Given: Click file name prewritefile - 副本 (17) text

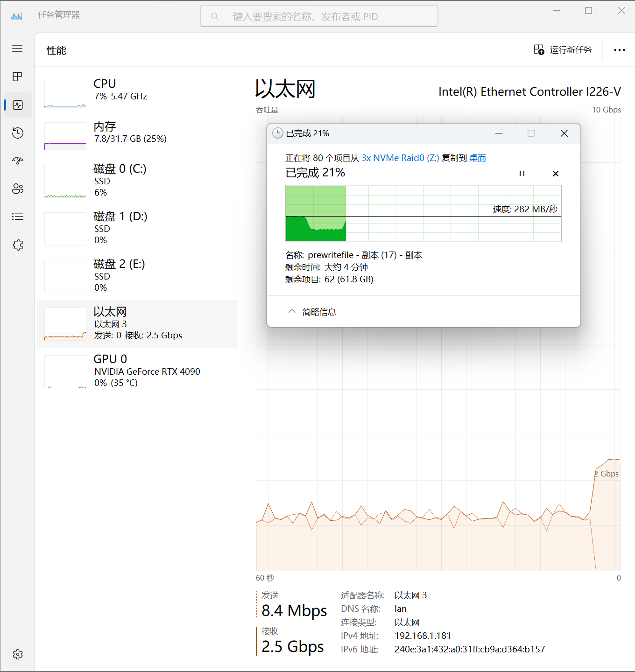Looking at the screenshot, I should pos(365,255).
